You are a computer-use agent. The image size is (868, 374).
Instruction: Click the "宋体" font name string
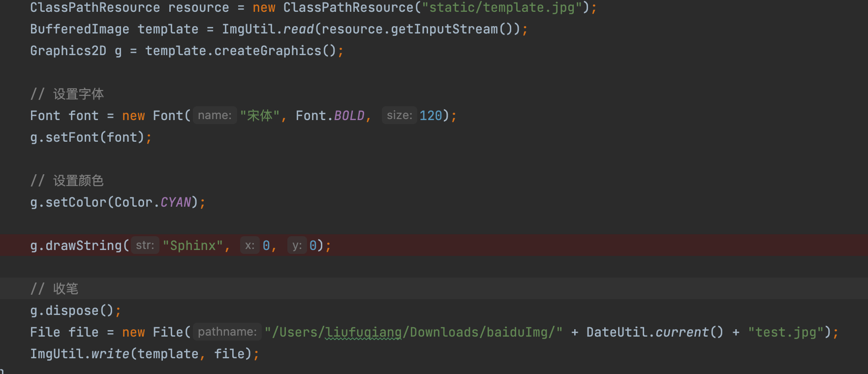[x=260, y=116]
